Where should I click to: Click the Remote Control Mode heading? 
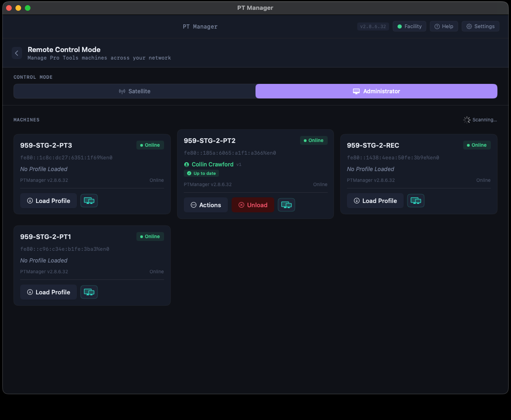pos(64,50)
